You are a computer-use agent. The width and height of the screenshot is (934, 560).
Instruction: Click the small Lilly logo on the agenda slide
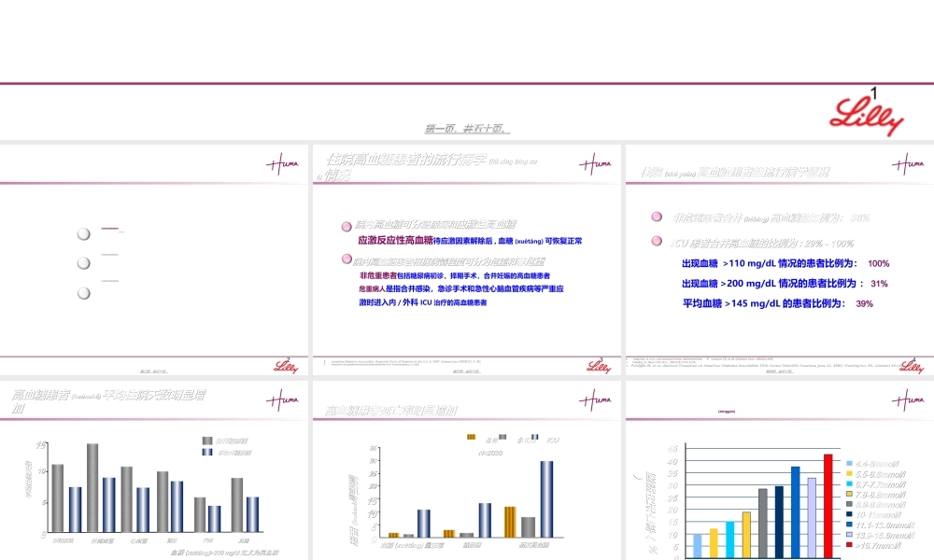pyautogui.click(x=286, y=366)
